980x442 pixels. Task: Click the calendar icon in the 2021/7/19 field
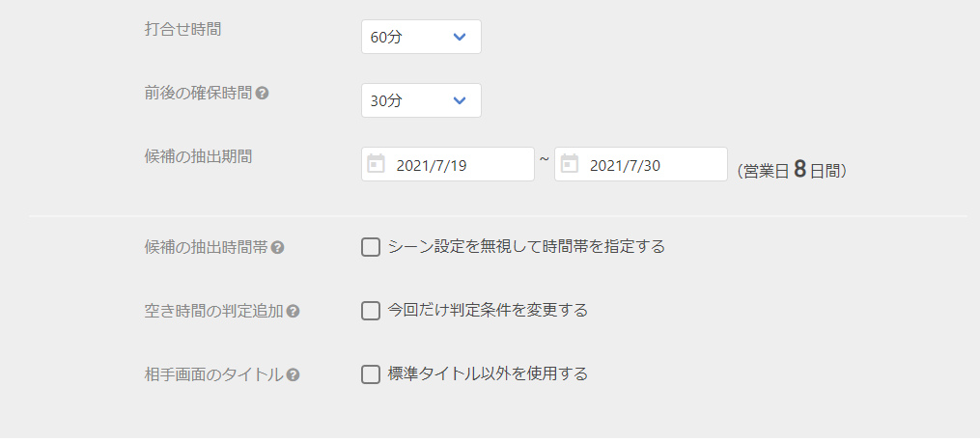pyautogui.click(x=376, y=164)
